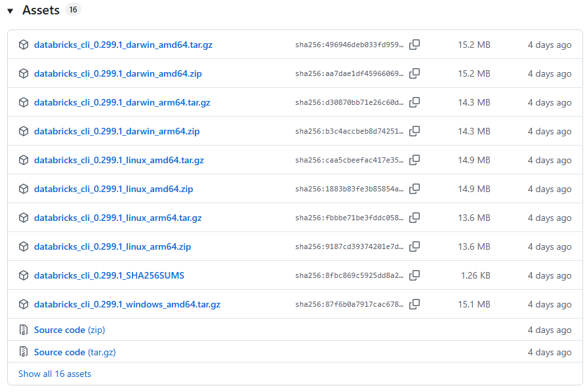Click Show all 16 assets

coord(54,374)
